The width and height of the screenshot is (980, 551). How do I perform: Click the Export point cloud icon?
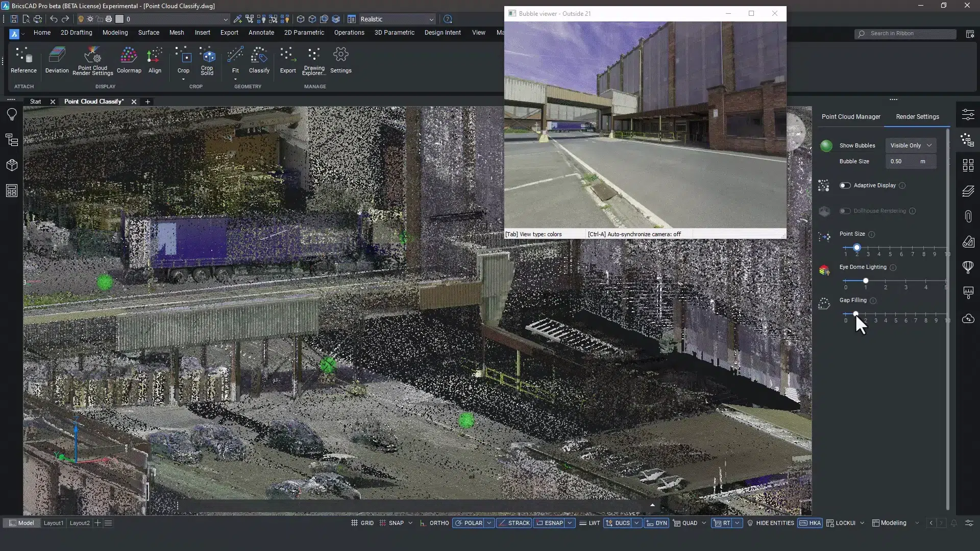pos(288,60)
